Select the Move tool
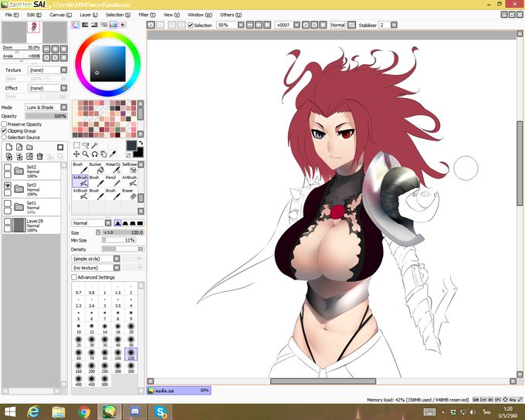Screen dimensions: 525x420 (x=76, y=154)
